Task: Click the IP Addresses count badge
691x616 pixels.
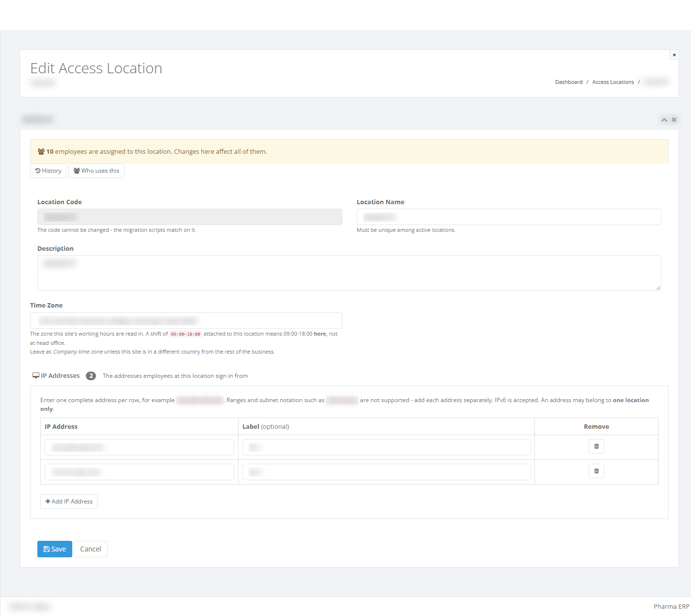Action: point(91,376)
